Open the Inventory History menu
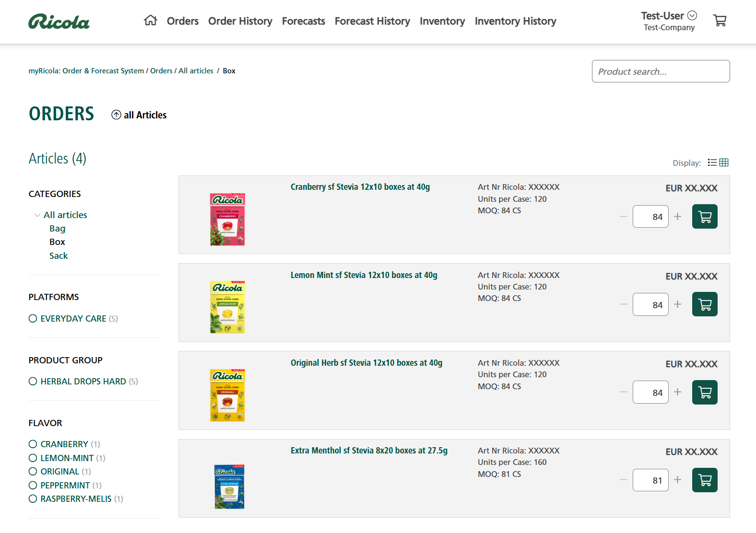This screenshot has width=756, height=533. [x=516, y=21]
